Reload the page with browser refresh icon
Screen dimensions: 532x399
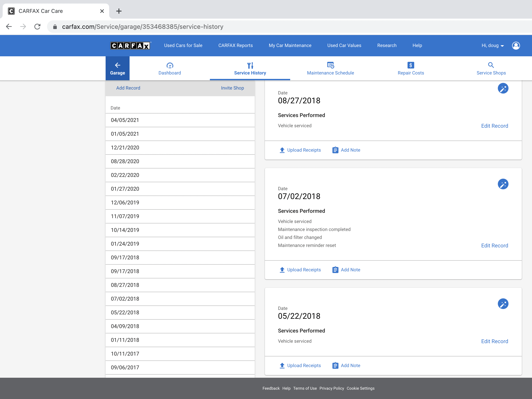coord(37,26)
